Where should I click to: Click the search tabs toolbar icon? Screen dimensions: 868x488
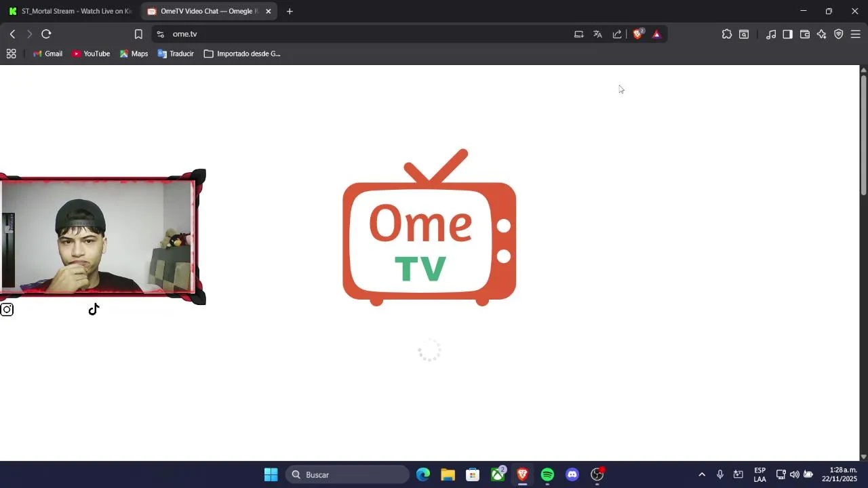(744, 34)
